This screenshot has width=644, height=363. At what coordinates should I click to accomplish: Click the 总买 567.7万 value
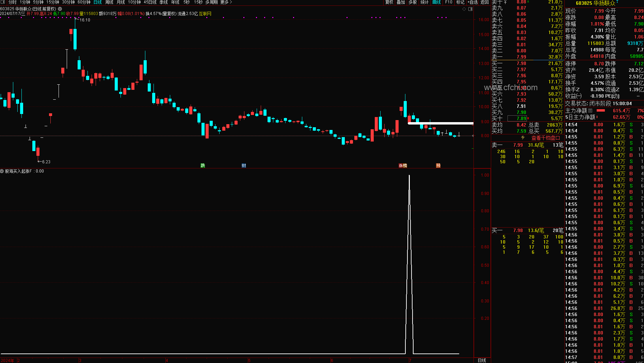(x=554, y=131)
